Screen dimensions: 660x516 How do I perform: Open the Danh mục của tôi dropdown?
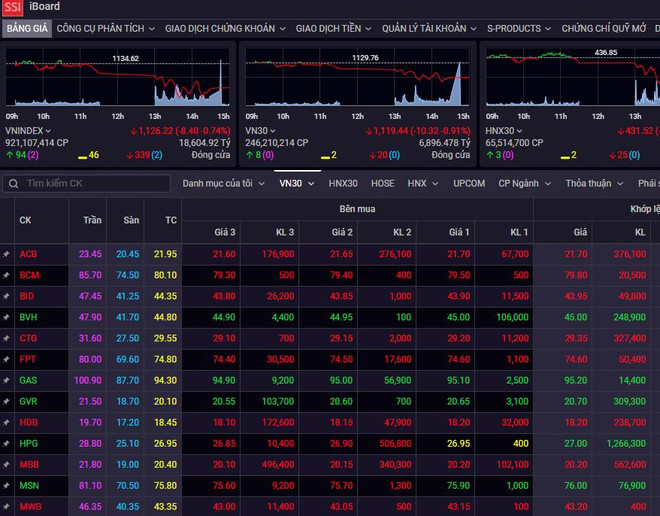pos(223,184)
